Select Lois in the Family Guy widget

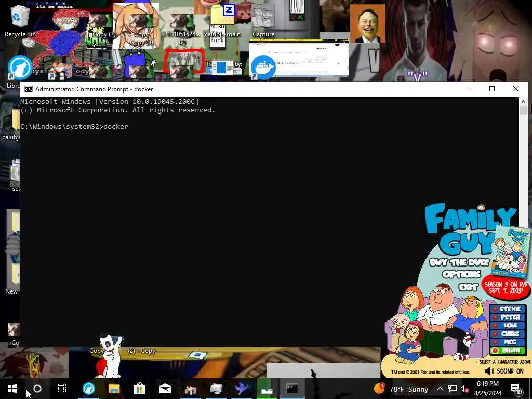tap(507, 325)
